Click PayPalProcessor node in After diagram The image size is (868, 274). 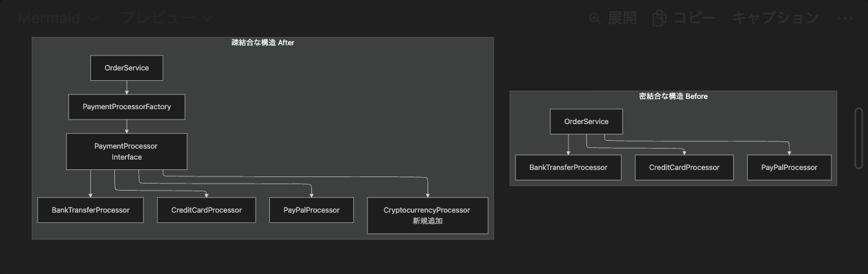311,210
